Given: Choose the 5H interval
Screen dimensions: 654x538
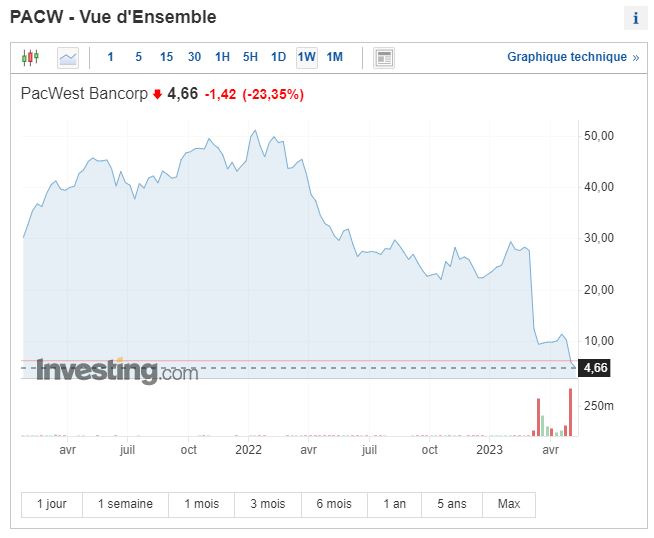Looking at the screenshot, I should [250, 57].
